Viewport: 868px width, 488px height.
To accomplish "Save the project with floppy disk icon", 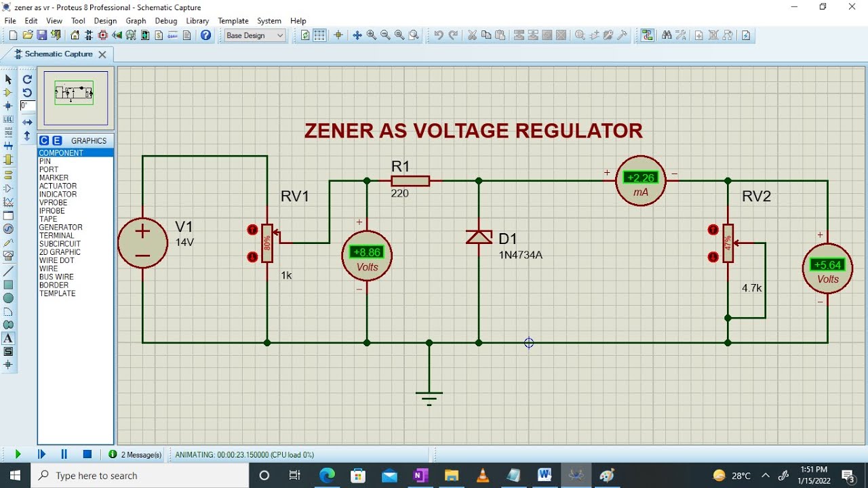I will [x=41, y=35].
